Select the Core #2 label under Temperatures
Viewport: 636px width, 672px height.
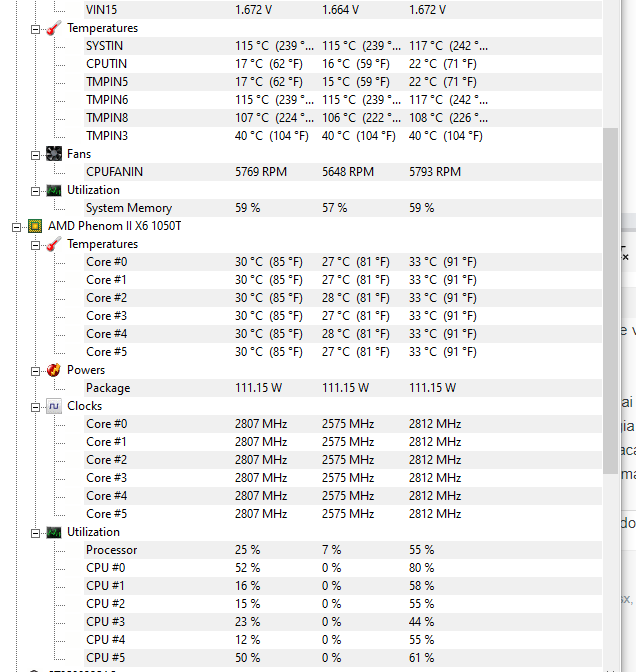point(106,298)
